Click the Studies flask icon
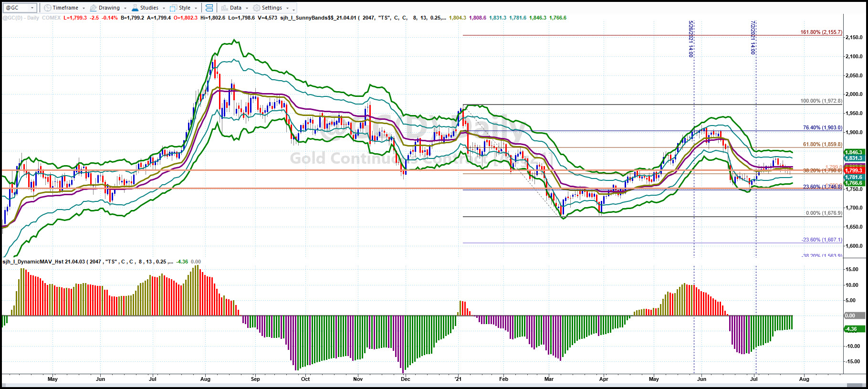 click(135, 8)
